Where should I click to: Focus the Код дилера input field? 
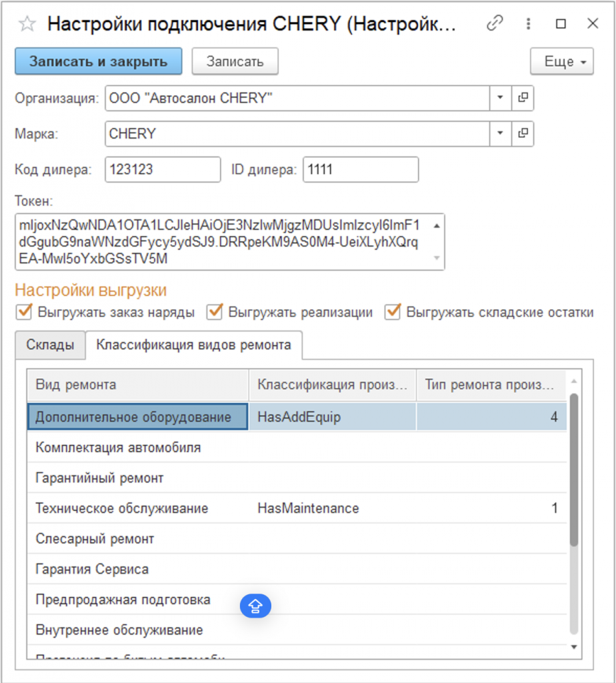point(163,169)
